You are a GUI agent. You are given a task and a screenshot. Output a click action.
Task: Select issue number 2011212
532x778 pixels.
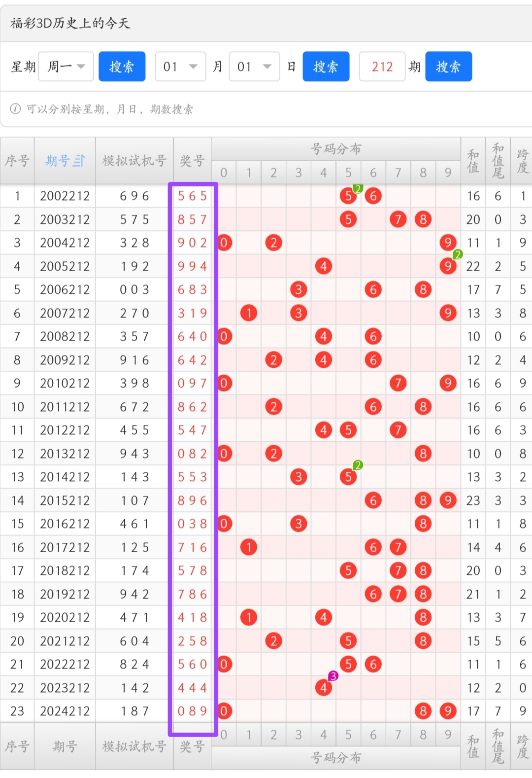pyautogui.click(x=65, y=407)
